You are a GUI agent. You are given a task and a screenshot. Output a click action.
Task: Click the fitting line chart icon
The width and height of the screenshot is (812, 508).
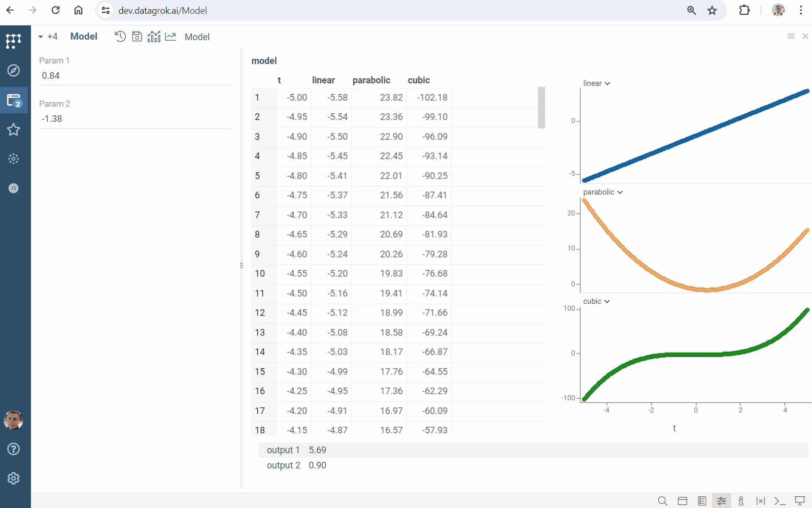[171, 37]
